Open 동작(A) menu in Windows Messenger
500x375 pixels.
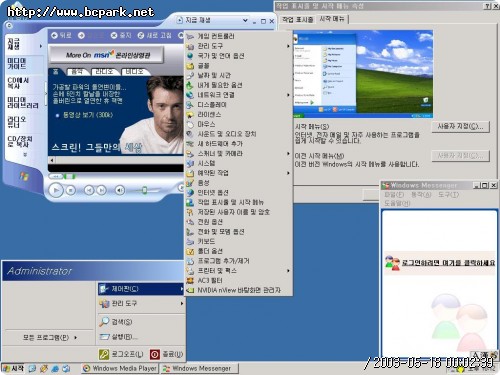421,195
